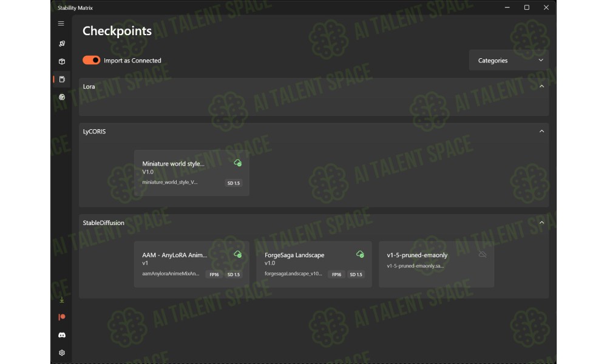Click filename miniature_world_style_V... text
Image resolution: width=607 pixels, height=364 pixels.
(x=169, y=182)
